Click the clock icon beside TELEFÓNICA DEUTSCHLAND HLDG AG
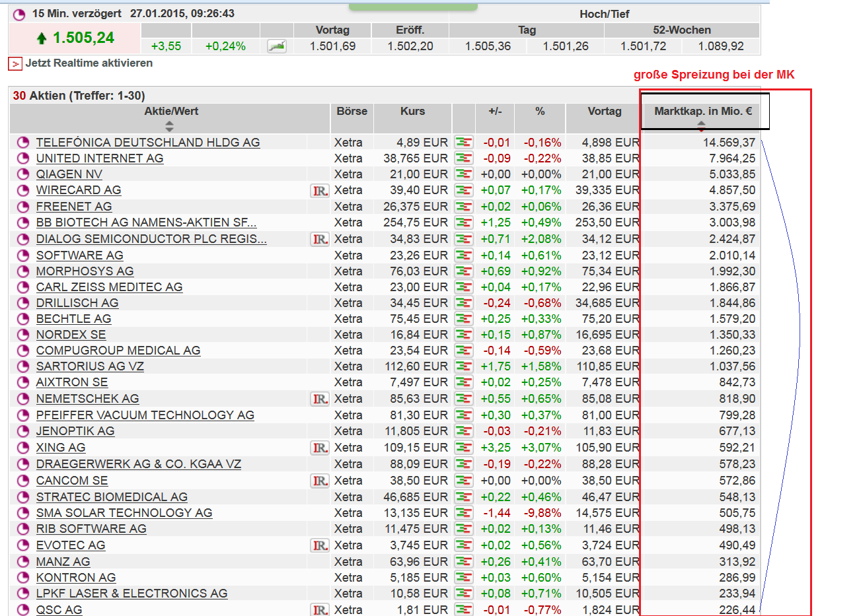The width and height of the screenshot is (859, 616). click(22, 142)
